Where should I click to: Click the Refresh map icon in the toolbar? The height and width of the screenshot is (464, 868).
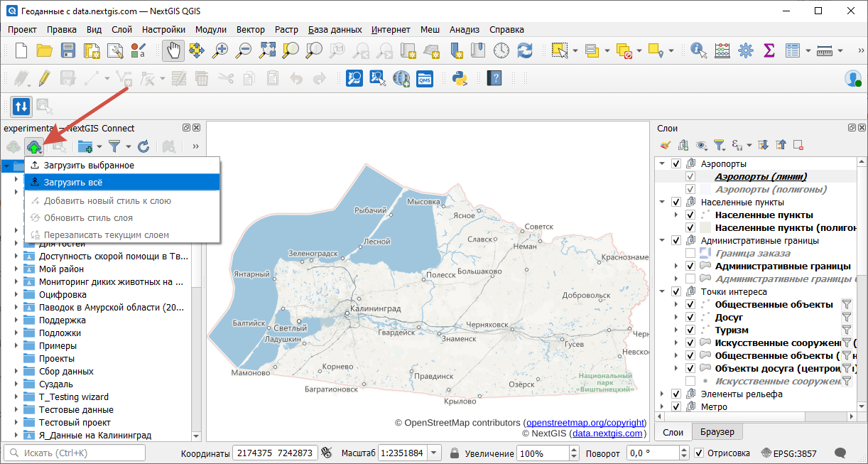pos(525,50)
